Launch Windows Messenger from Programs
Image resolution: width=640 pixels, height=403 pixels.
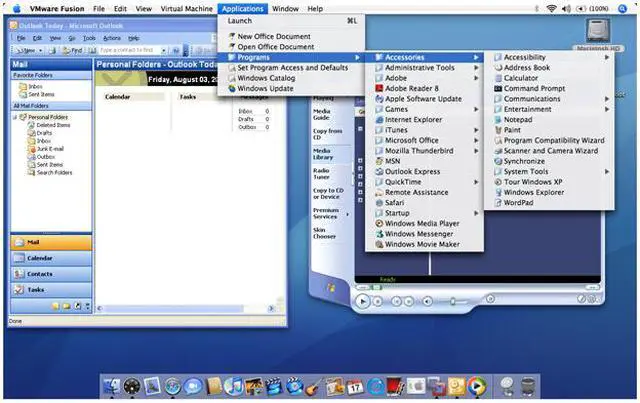(x=424, y=234)
